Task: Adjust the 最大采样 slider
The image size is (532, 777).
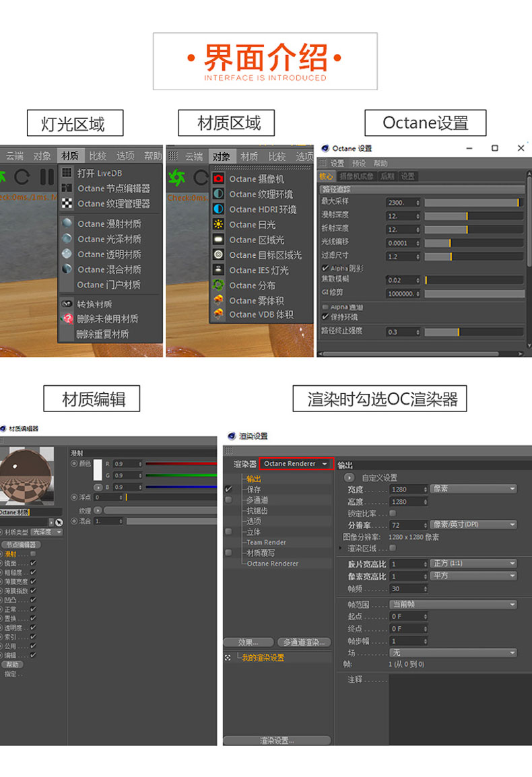Action: (x=474, y=202)
